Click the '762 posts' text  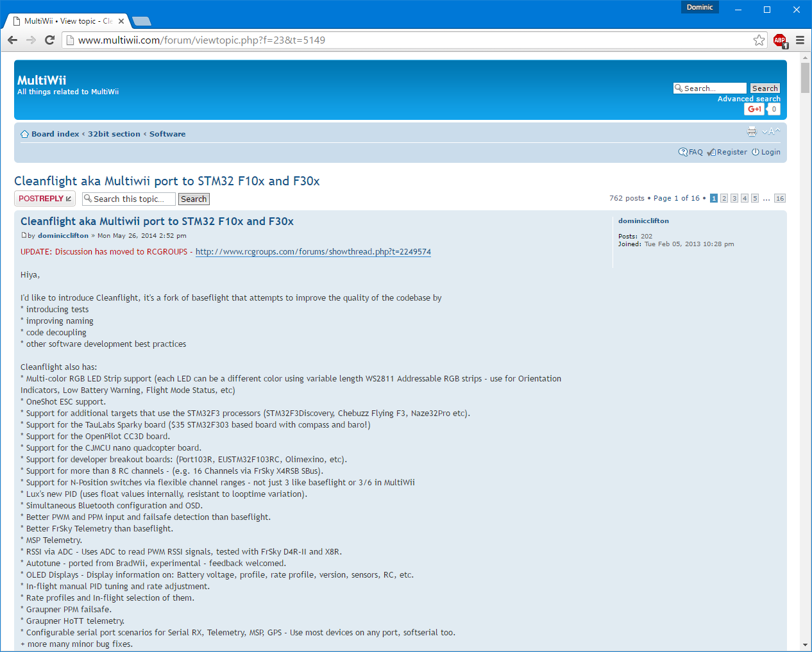627,198
